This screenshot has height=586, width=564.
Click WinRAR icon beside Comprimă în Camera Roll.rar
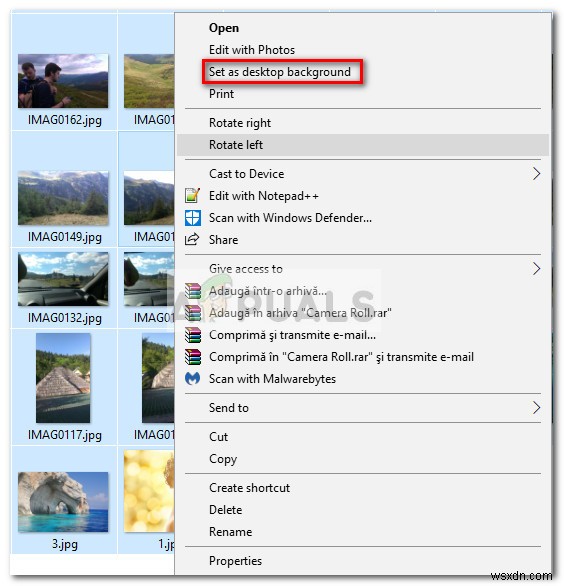(x=193, y=357)
